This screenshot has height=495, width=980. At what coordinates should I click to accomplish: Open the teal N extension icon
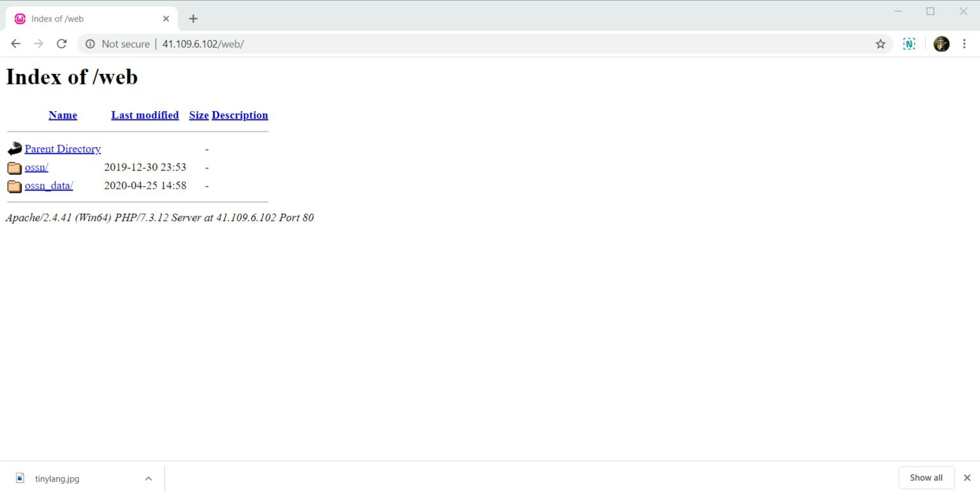click(x=909, y=44)
